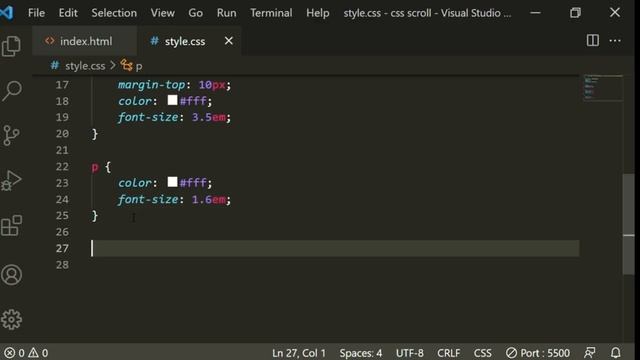The width and height of the screenshot is (640, 360).
Task: Open the notifications bell in status bar
Action: coord(616,352)
